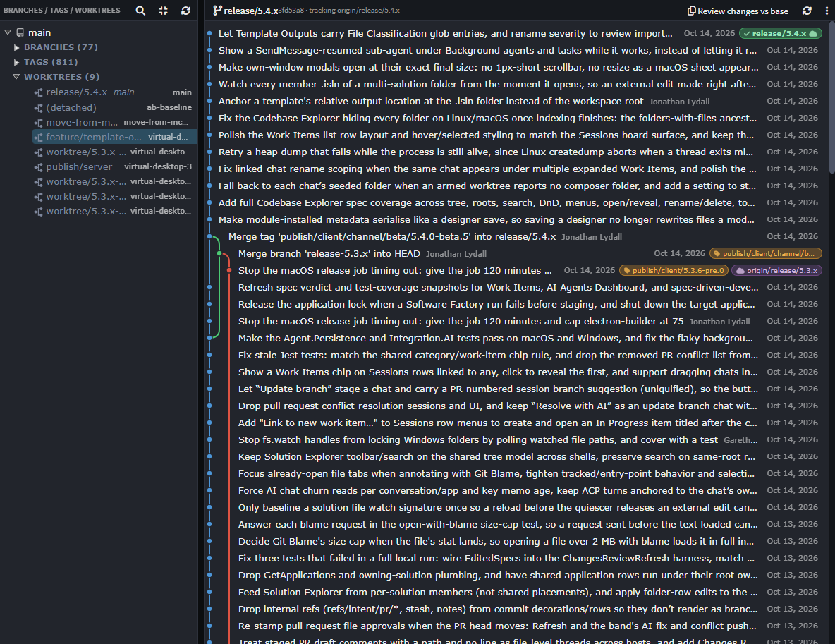The height and width of the screenshot is (644, 835).
Task: Expand the BRANCHES (77) section
Action: point(16,47)
